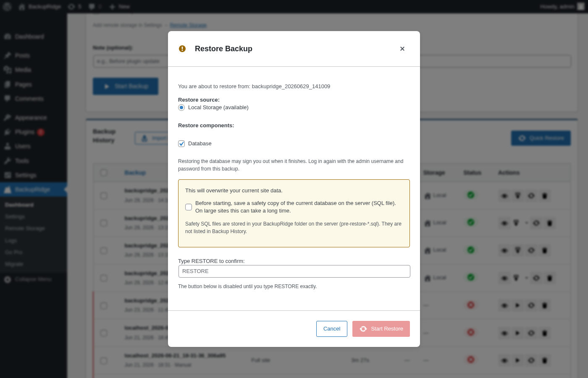Image resolution: width=588 pixels, height=378 pixels.
Task: Open the WordPress logo menu
Action: pos(7,7)
